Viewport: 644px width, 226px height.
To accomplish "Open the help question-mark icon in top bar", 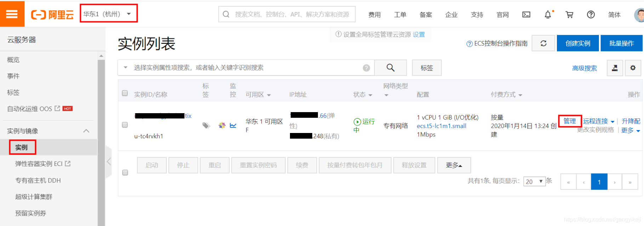I will tap(591, 15).
